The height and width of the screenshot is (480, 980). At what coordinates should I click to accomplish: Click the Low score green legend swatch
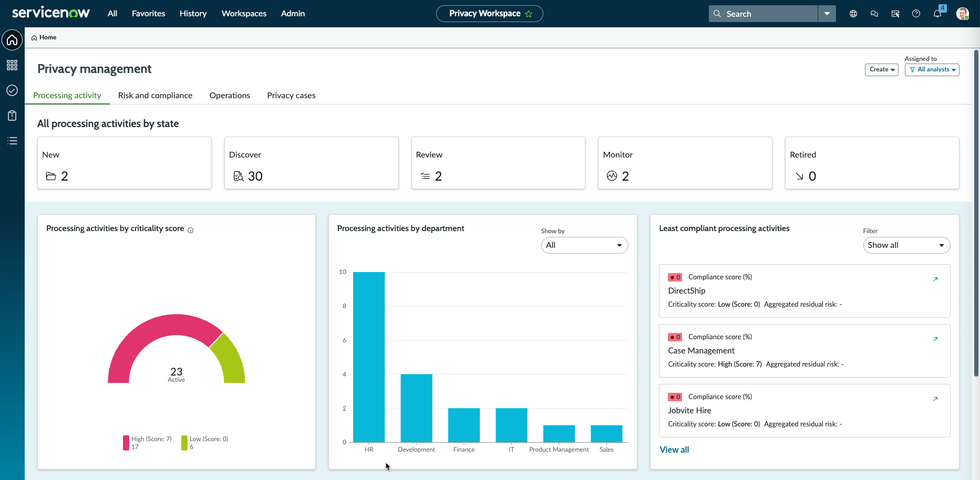[184, 443]
